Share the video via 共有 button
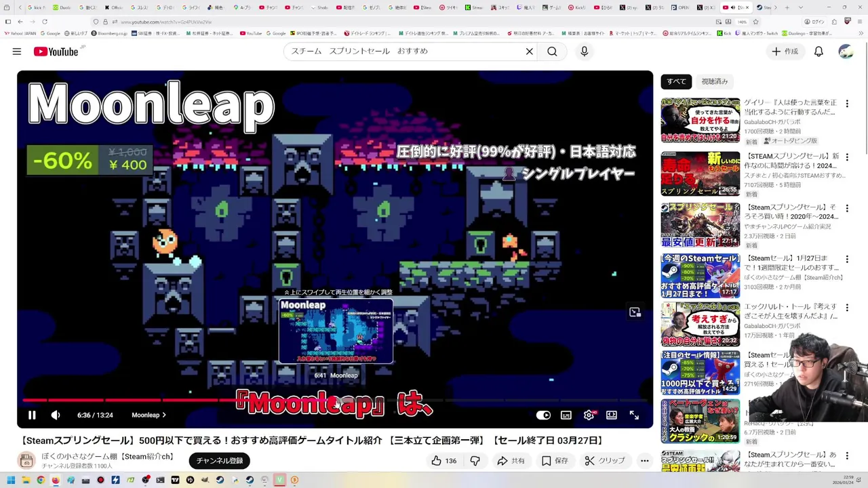 [x=511, y=461]
